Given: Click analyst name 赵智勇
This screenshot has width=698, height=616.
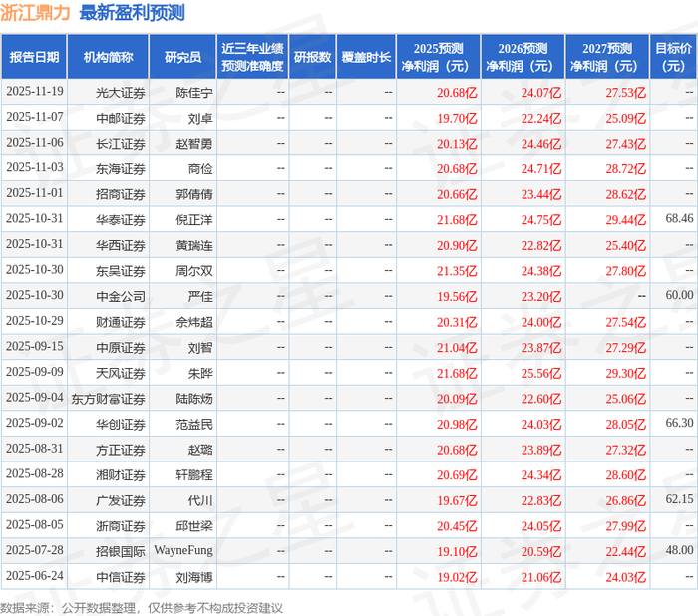Looking at the screenshot, I should (194, 144).
